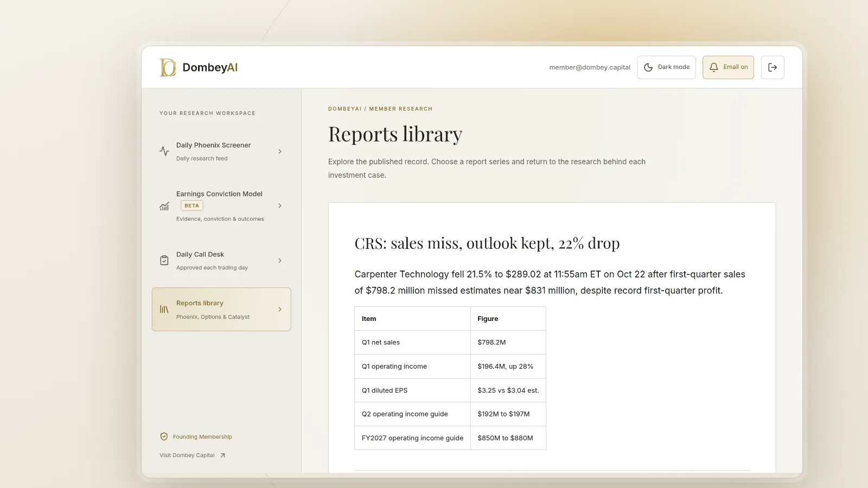Click the $196.4M, up 28% cell
This screenshot has height=488, width=868.
[x=508, y=367]
